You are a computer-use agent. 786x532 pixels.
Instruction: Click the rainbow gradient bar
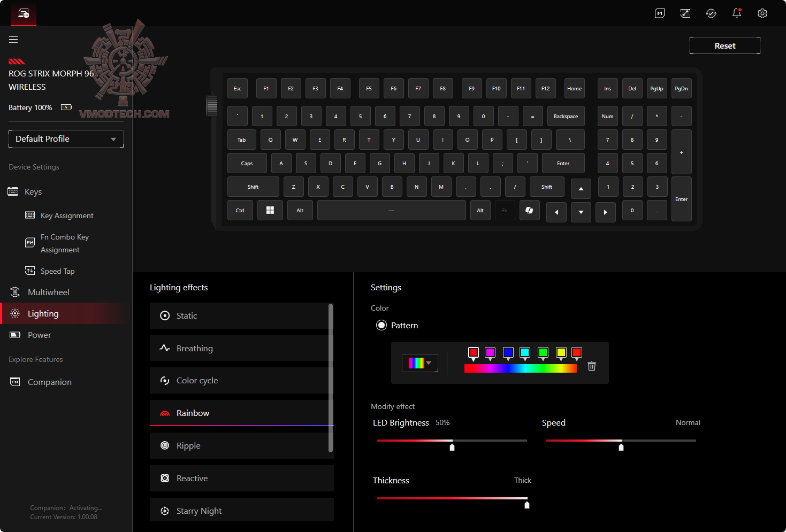coord(521,368)
